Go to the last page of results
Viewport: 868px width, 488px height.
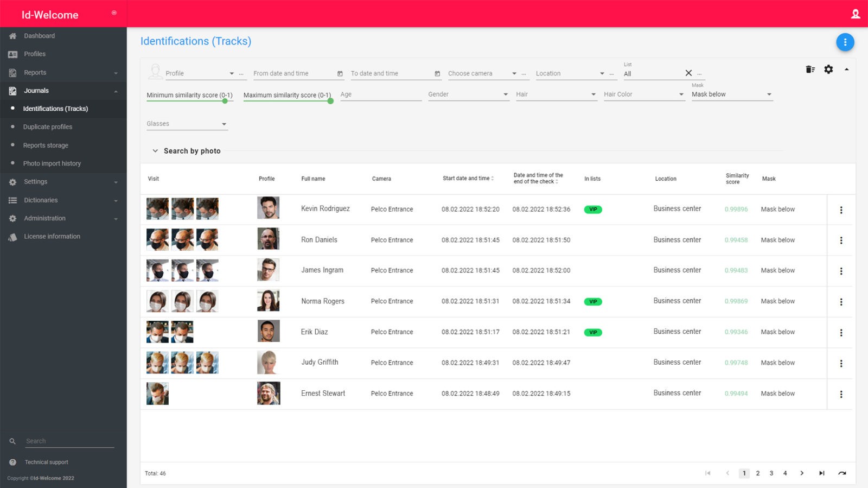point(821,473)
